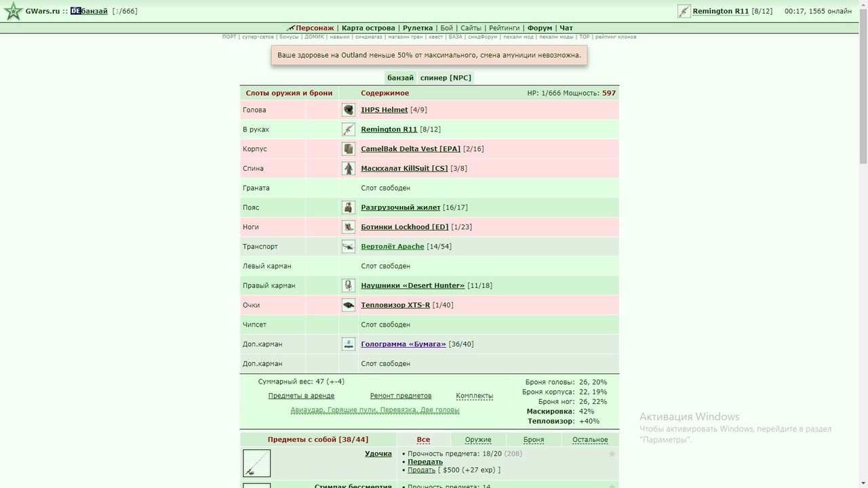Screen dimensions: 868x488
Task: Show Все items filter
Action: (x=423, y=440)
